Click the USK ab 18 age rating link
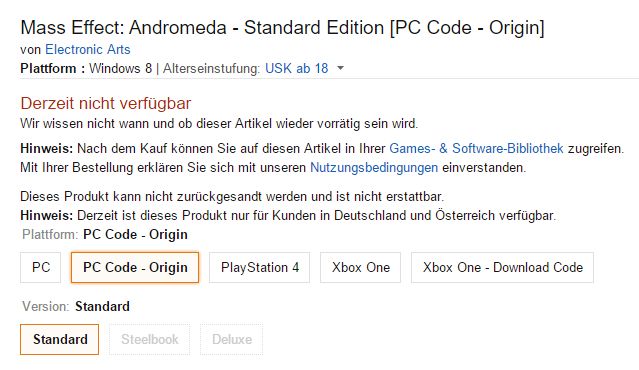Screen dimensions: 639x370 pyautogui.click(x=297, y=68)
